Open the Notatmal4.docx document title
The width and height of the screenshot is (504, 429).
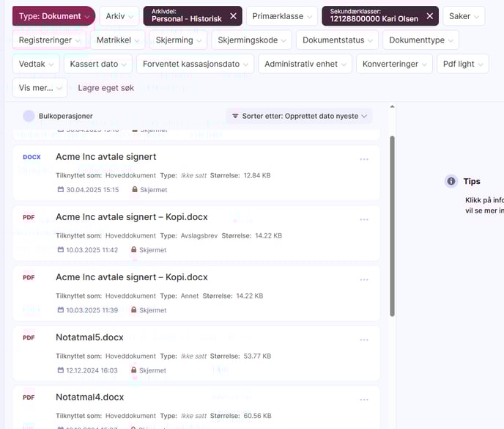[x=90, y=397]
